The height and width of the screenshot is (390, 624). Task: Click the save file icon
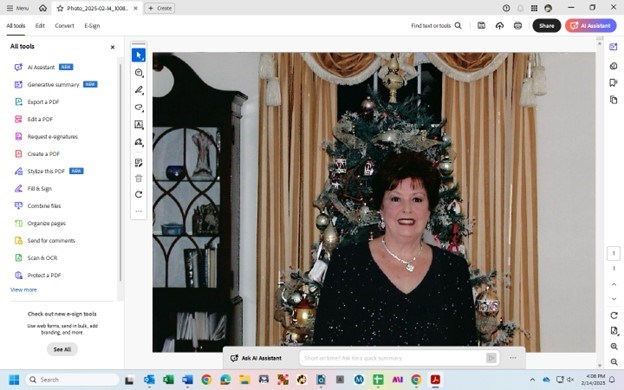[x=481, y=25]
